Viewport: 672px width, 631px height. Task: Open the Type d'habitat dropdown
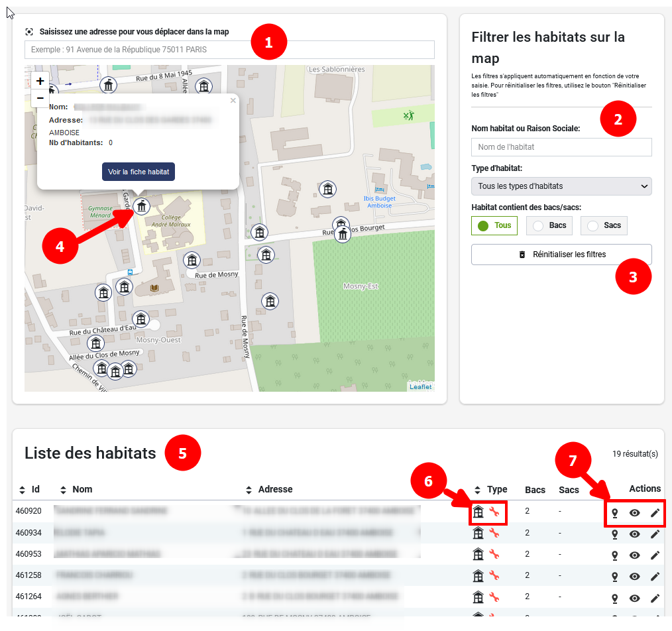[561, 186]
